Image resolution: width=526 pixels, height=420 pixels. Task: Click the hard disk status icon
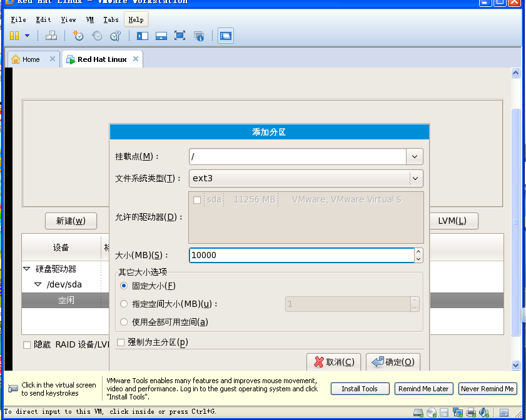(x=418, y=413)
